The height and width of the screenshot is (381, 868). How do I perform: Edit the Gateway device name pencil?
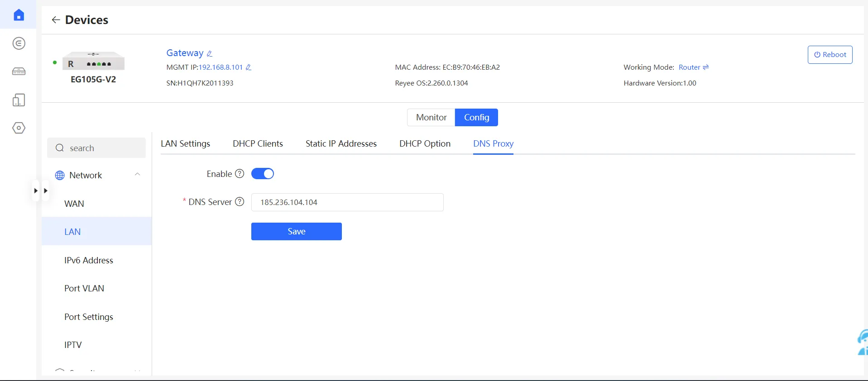coord(210,53)
